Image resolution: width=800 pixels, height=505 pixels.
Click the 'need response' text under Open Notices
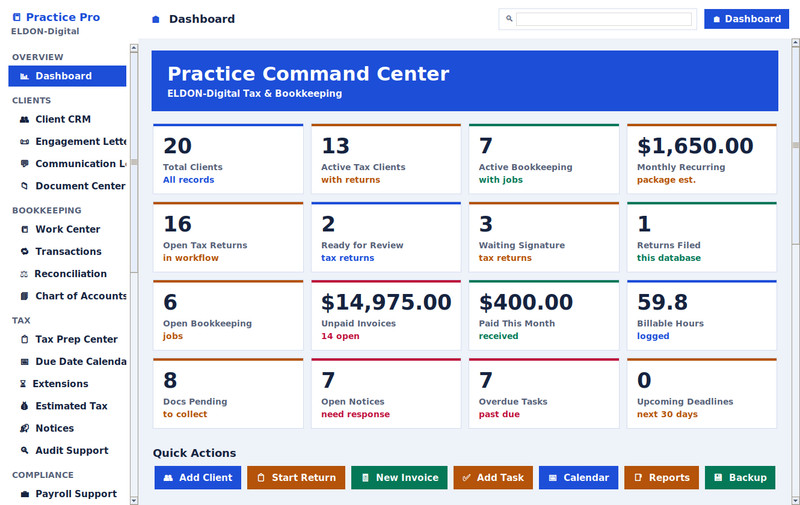point(355,414)
